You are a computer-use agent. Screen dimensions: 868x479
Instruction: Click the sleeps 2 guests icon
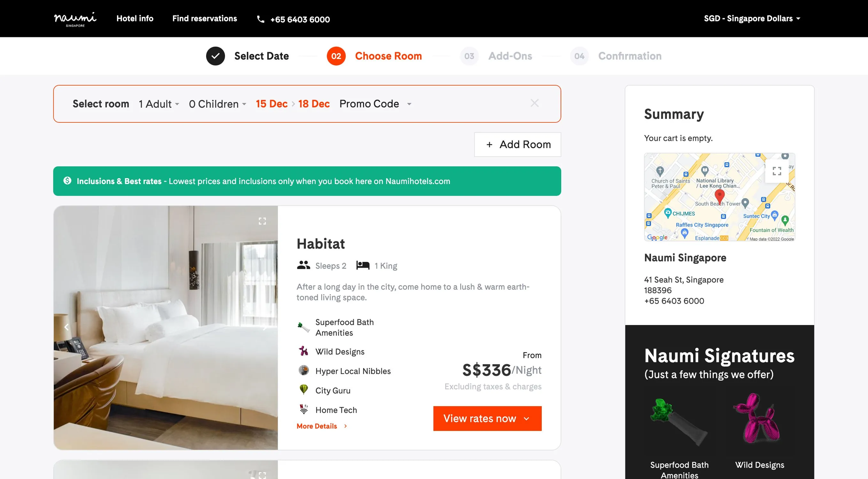[x=303, y=265]
